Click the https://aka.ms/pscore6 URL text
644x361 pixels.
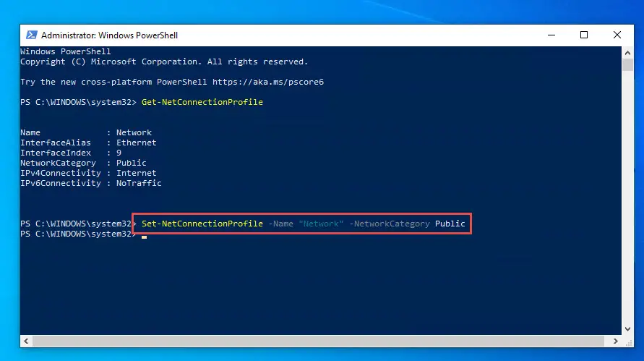coord(267,82)
